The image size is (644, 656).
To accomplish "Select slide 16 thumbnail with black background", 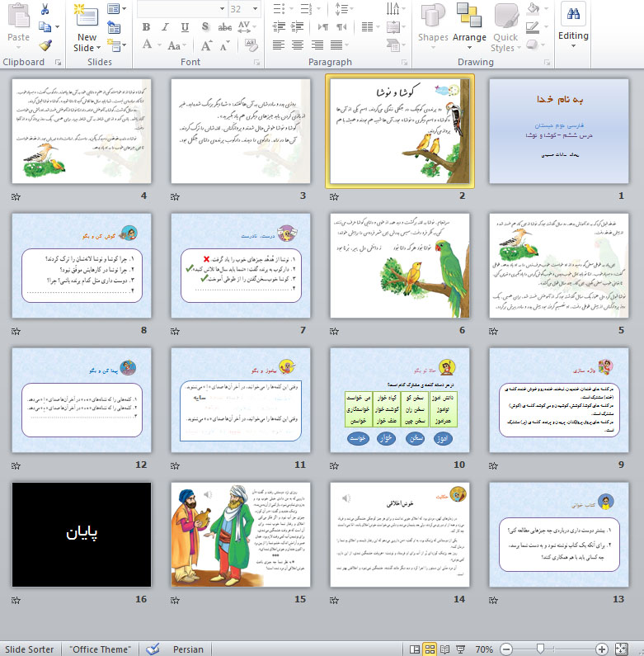I will pos(82,534).
